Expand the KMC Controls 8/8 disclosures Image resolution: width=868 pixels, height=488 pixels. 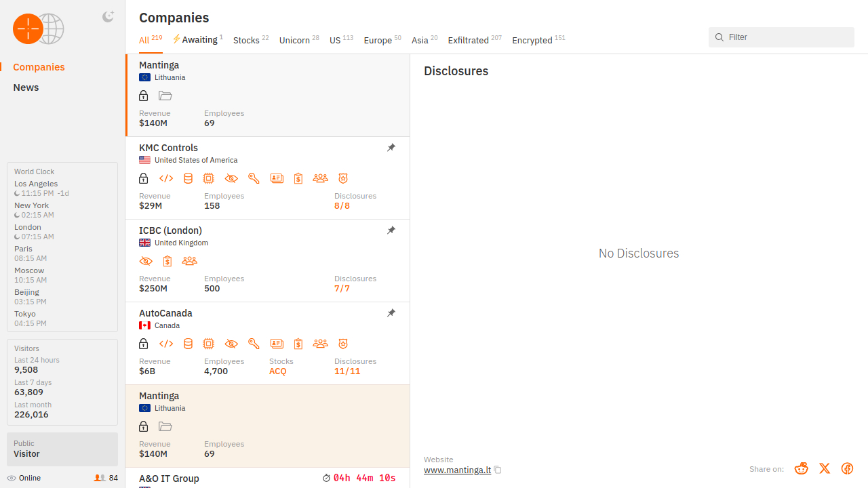(x=342, y=206)
